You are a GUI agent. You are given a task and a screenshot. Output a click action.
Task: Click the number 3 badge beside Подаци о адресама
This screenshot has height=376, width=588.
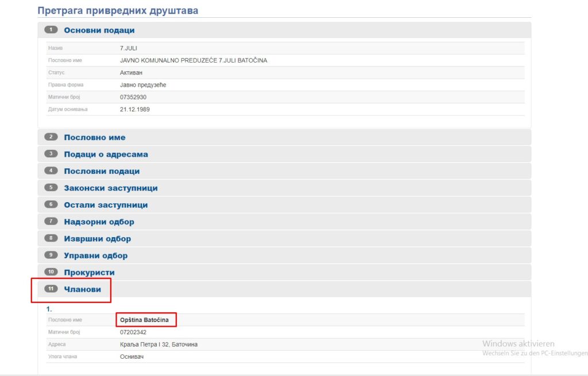point(51,154)
